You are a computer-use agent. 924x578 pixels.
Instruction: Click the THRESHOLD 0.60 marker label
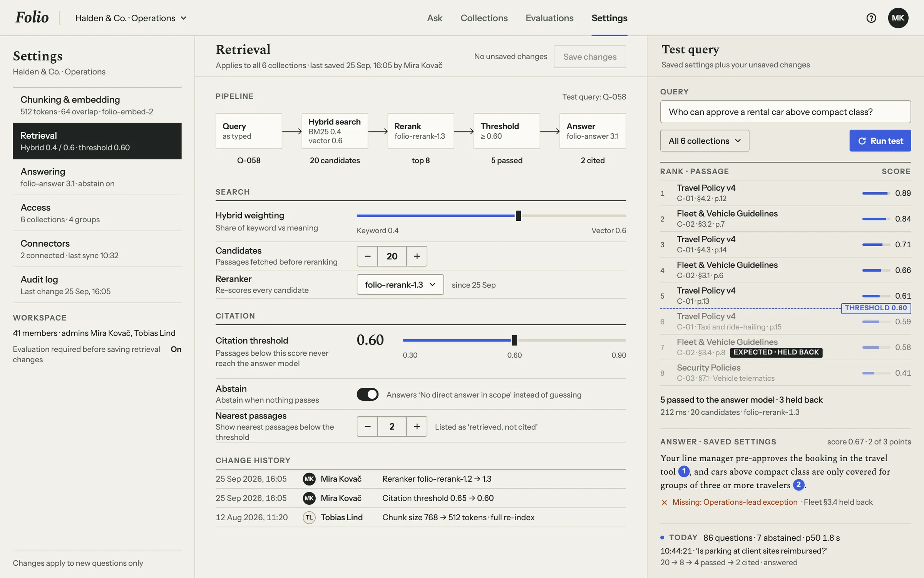point(876,308)
